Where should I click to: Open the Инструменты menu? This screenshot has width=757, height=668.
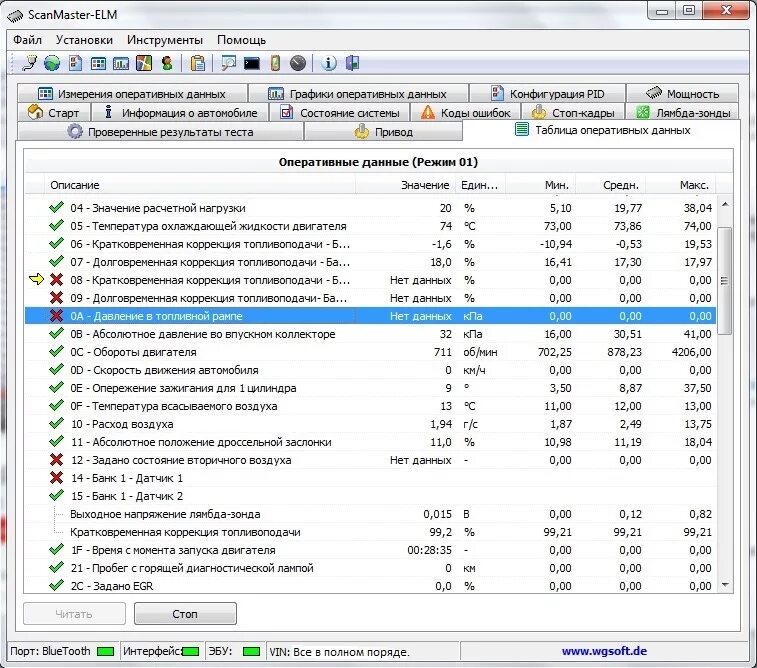click(x=165, y=40)
